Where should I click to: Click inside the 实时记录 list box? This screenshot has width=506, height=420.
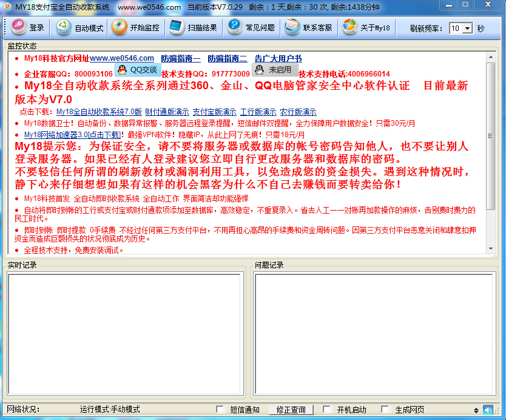126,333
